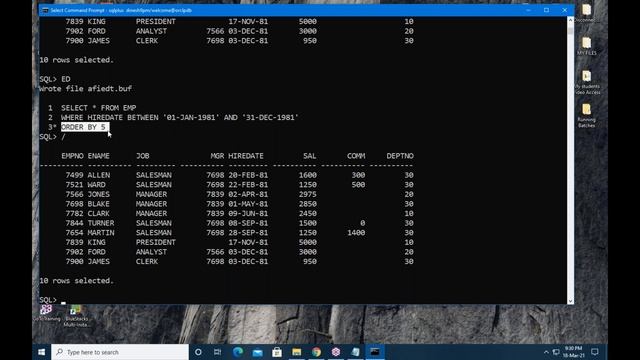Click WARD in the result table
This screenshot has width=640, height=360.
coord(96,185)
